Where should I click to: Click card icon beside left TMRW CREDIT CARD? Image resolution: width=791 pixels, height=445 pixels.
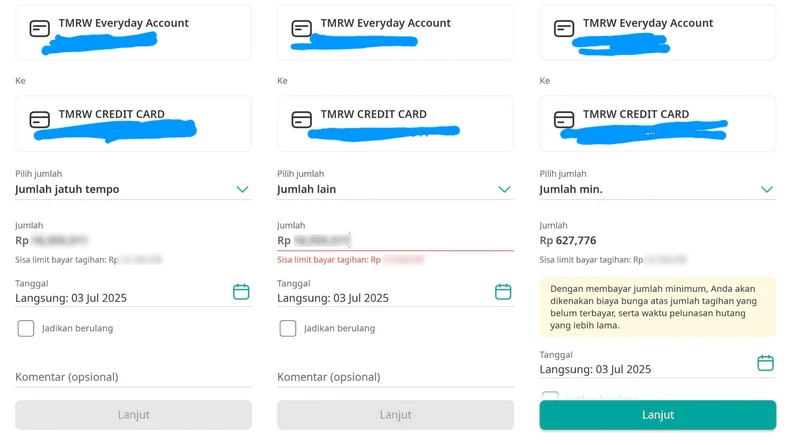[39, 120]
